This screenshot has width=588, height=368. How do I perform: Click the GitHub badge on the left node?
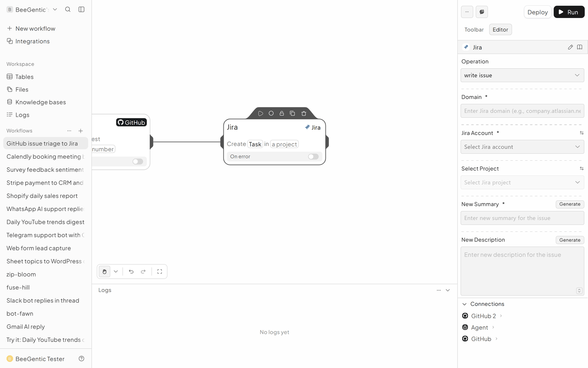pyautogui.click(x=131, y=122)
